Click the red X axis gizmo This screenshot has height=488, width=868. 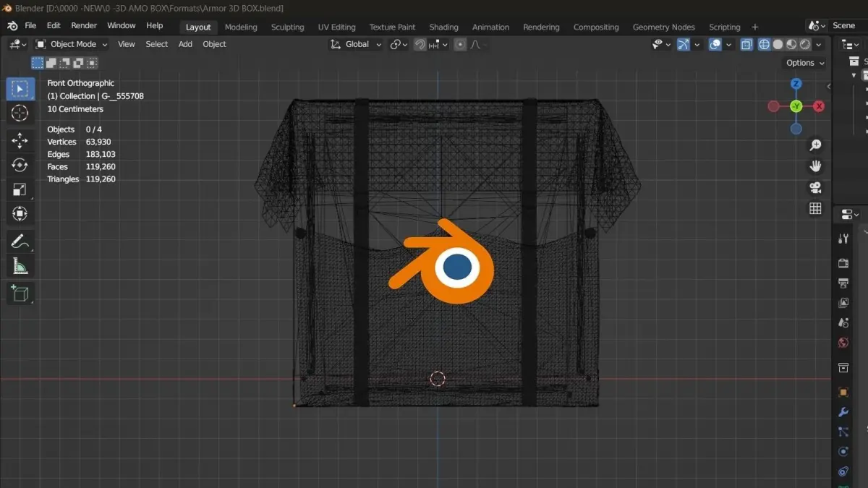tap(819, 106)
